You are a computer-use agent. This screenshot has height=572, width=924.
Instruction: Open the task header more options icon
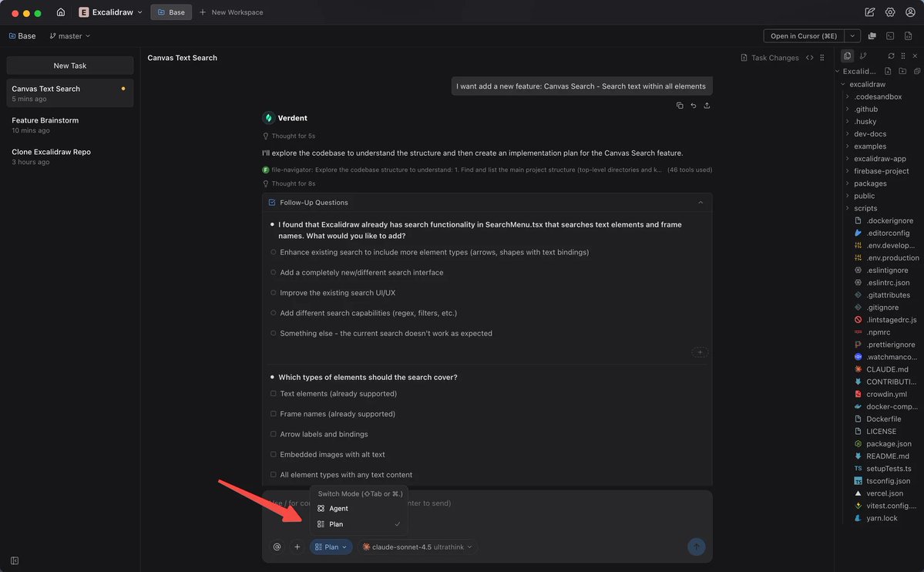click(822, 58)
